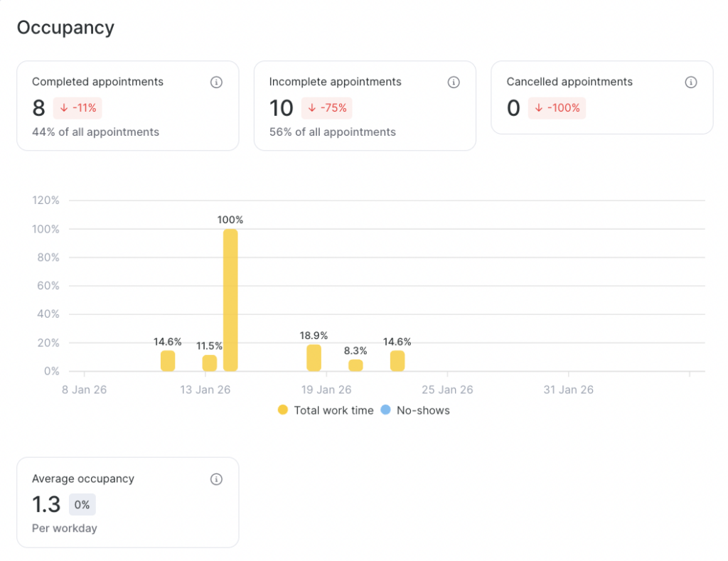Screen dimensions: 728x561
Task: Click the -75% change badge
Action: [327, 108]
